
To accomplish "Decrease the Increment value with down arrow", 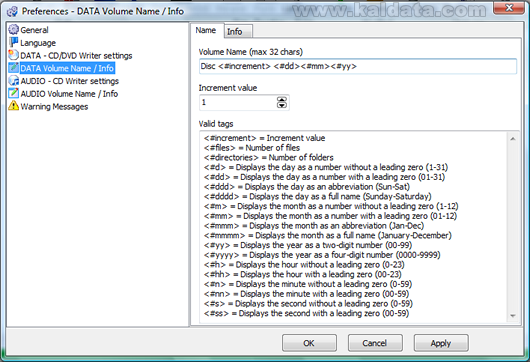I will tap(282, 105).
